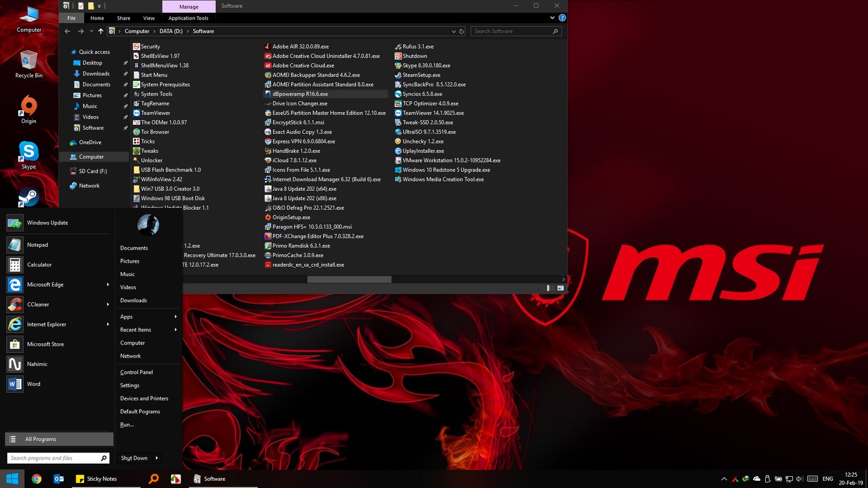Click CCleaner icon in Start menu
Screen dimensions: 868x488
click(15, 304)
